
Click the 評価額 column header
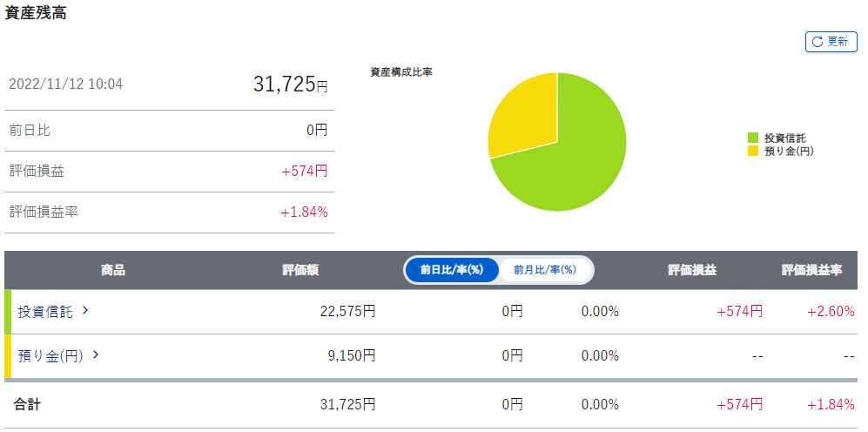(300, 270)
